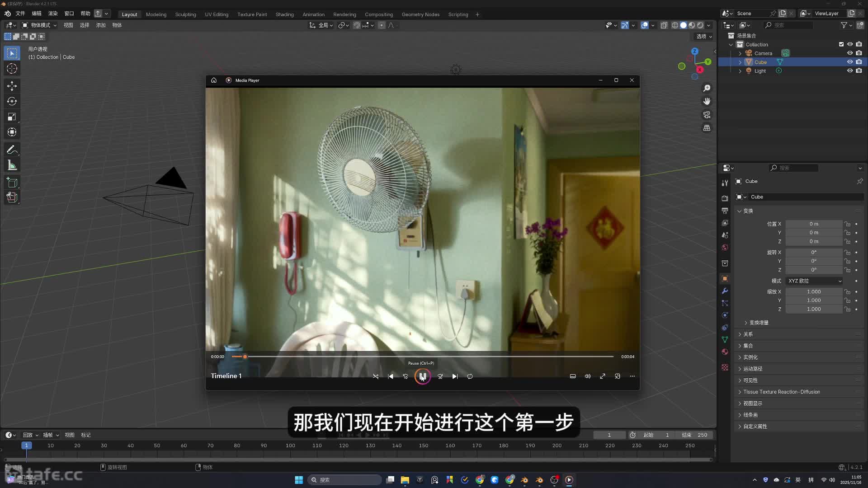
Task: Toggle camera view button in viewport
Action: [707, 115]
